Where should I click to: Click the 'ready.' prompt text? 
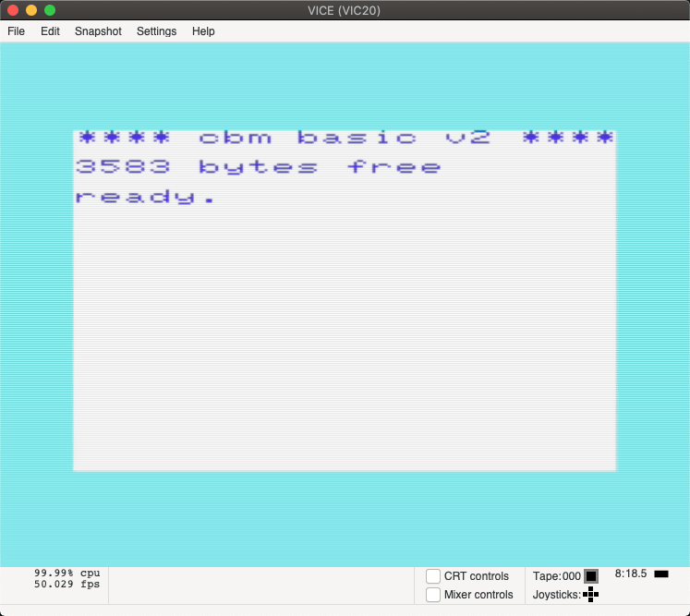(145, 196)
